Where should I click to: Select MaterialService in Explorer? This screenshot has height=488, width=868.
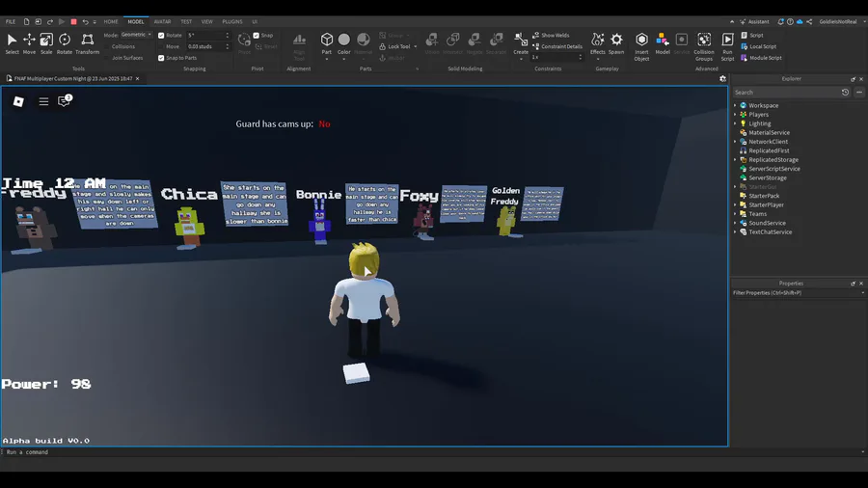coord(769,133)
